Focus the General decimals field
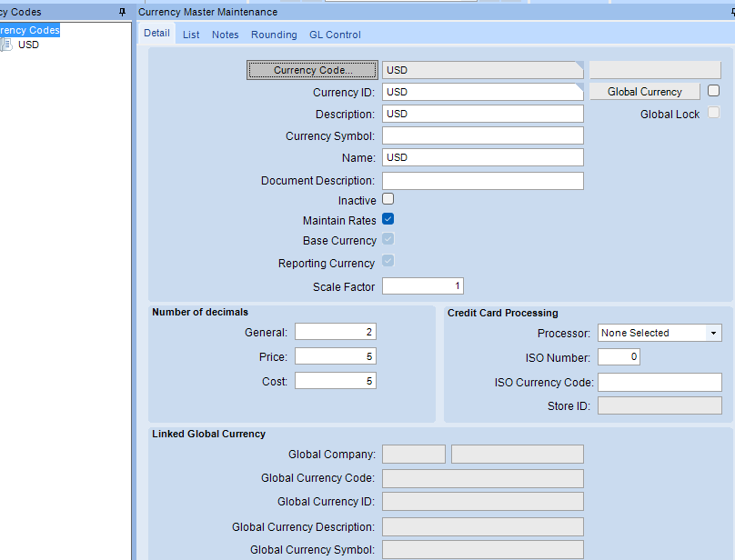 (336, 332)
